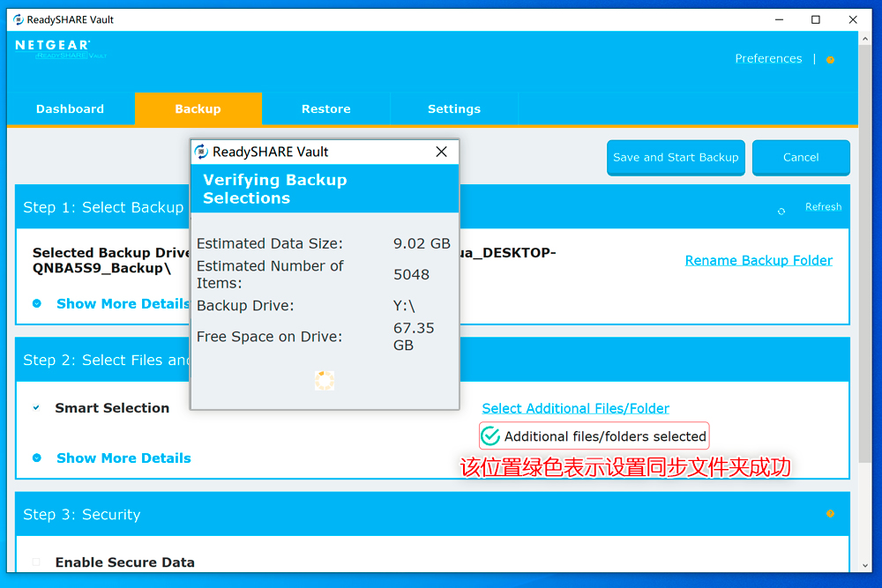Open the Preferences link
Image resolution: width=882 pixels, height=588 pixels.
[x=768, y=58]
